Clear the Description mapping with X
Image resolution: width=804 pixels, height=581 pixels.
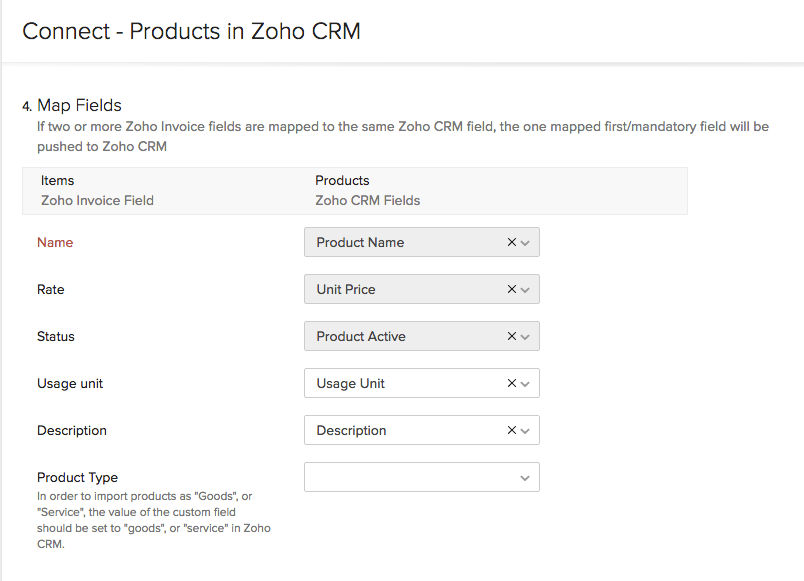[x=512, y=430]
